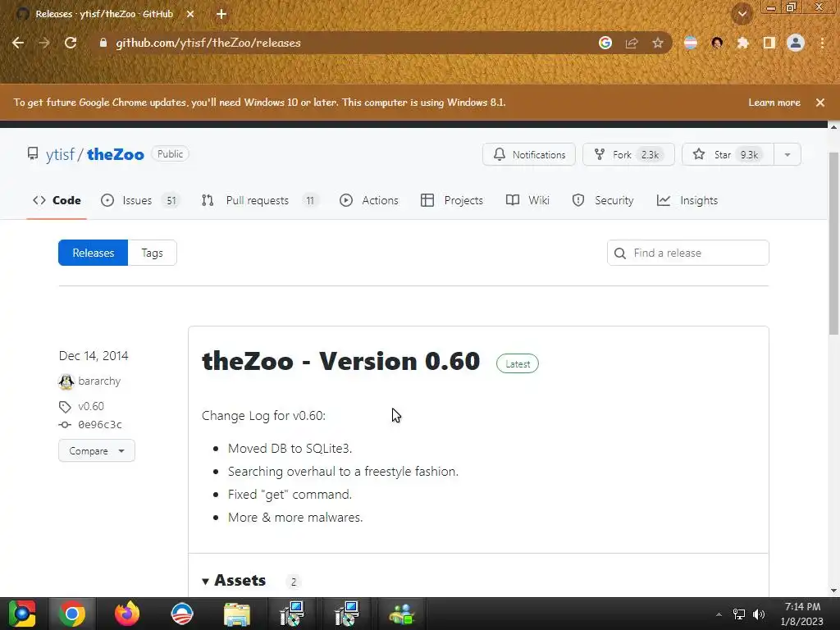The height and width of the screenshot is (630, 840).
Task: Click the striped flag extension icon
Action: click(691, 43)
